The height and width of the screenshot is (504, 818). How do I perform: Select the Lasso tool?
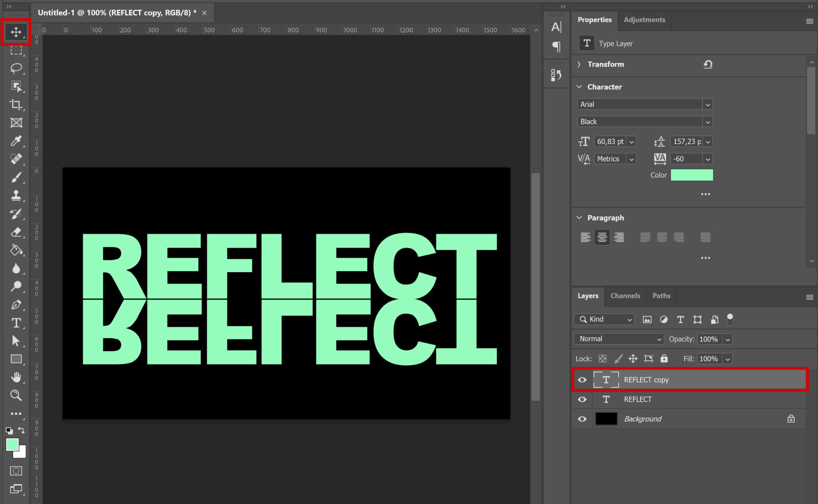click(16, 68)
